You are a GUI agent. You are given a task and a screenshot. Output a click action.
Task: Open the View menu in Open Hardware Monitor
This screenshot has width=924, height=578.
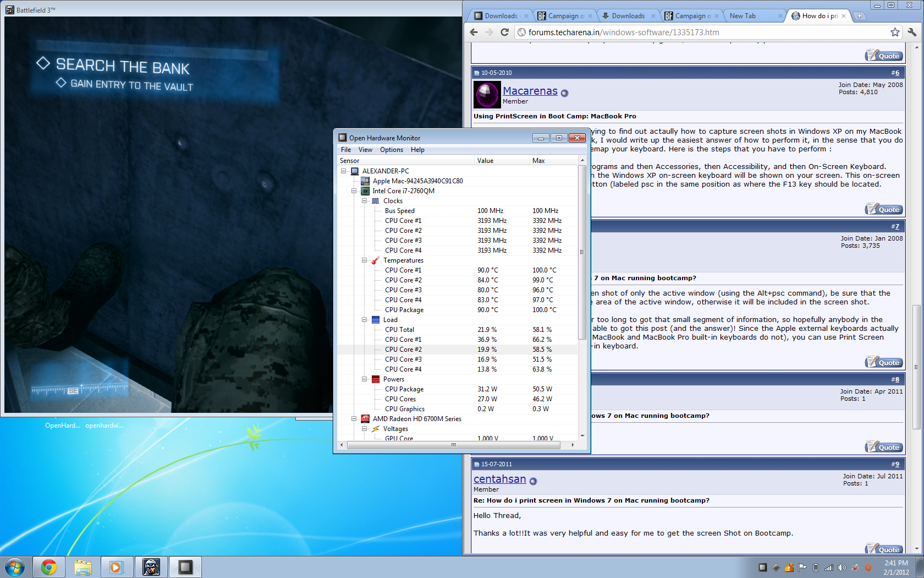click(365, 150)
